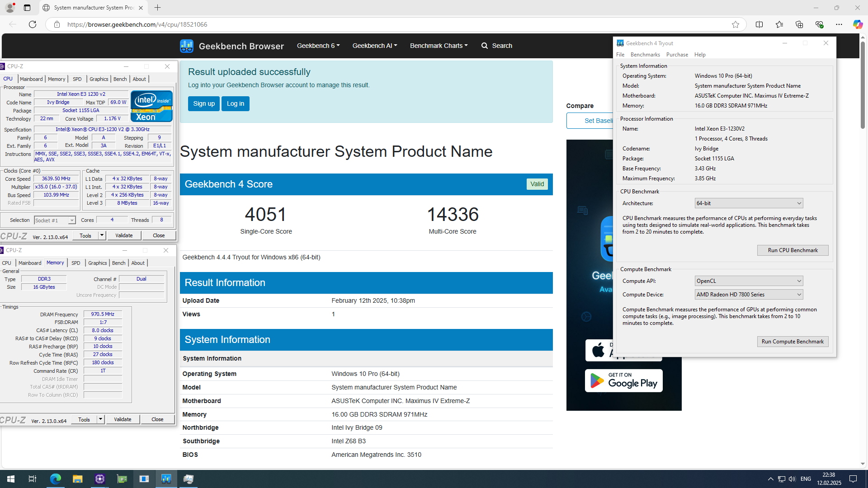Expand the Compute Device combo box

(x=749, y=295)
